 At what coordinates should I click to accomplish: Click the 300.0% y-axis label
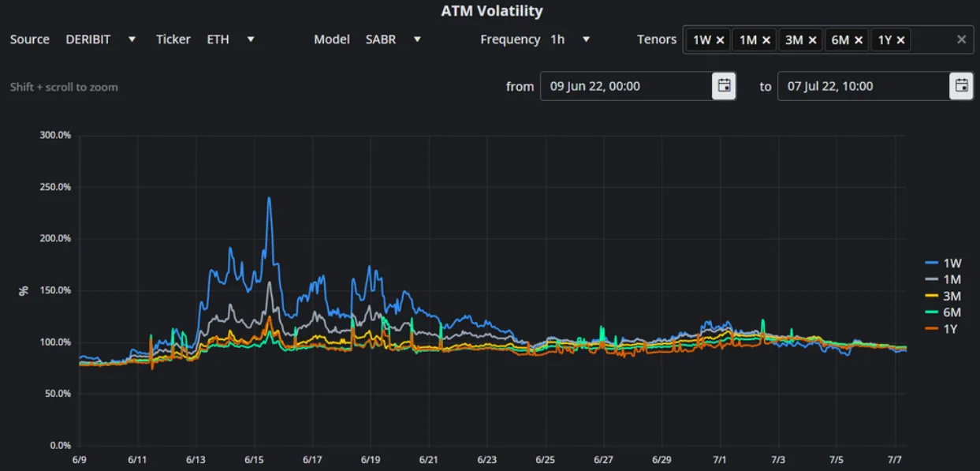coord(55,135)
